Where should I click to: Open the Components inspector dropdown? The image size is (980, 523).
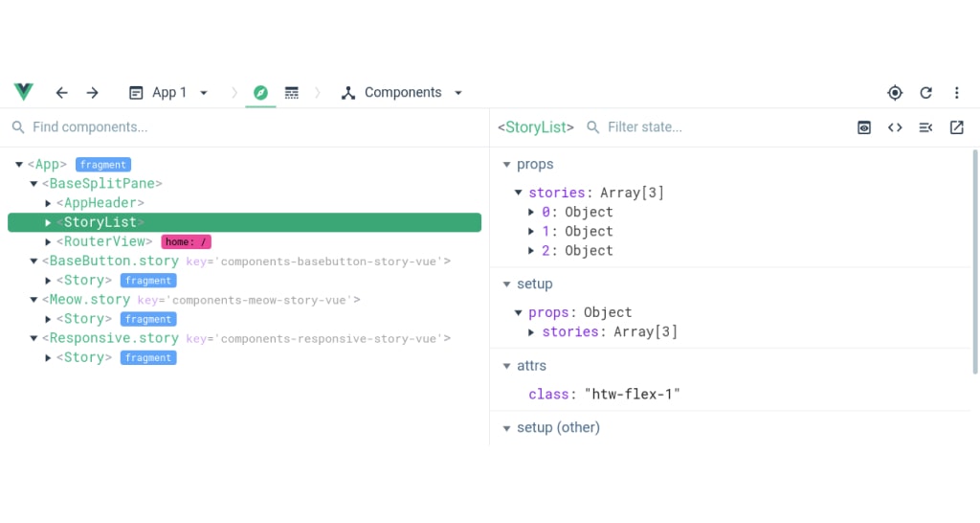point(402,93)
